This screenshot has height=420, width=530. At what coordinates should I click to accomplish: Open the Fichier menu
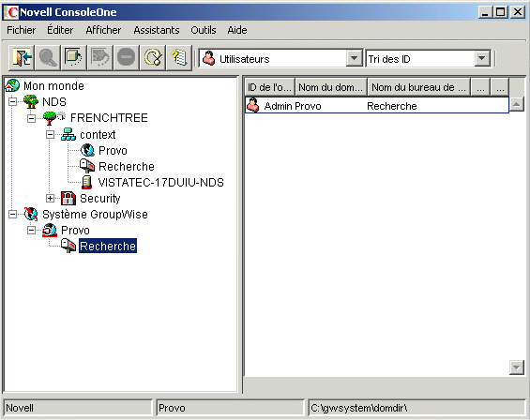click(21, 30)
